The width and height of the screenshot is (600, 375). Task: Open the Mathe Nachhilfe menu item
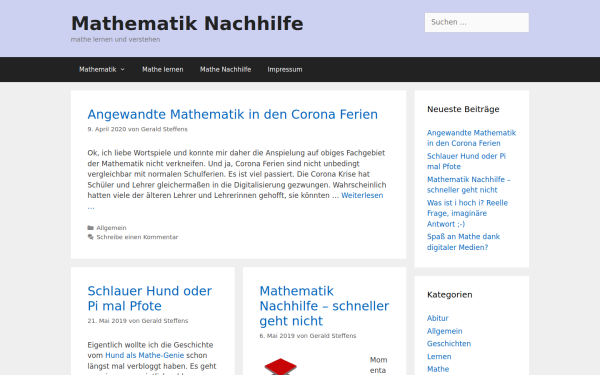pyautogui.click(x=225, y=69)
